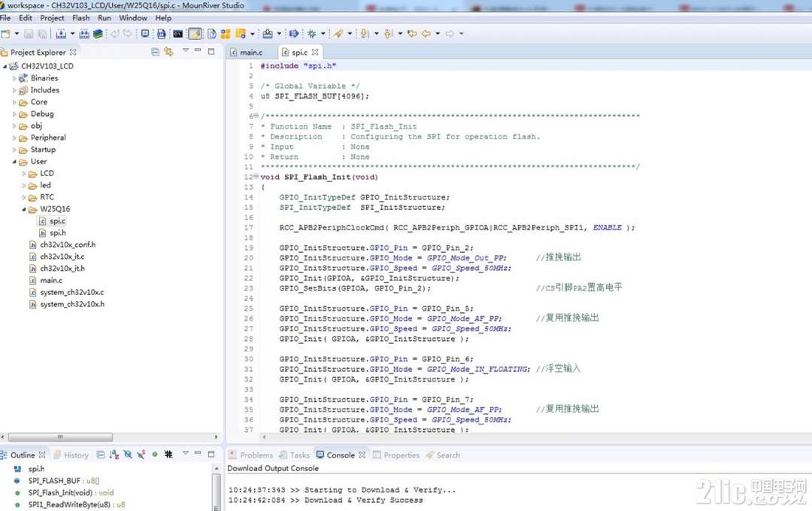Expand the LCD folder
Viewport: 812px width, 511px height.
click(24, 174)
